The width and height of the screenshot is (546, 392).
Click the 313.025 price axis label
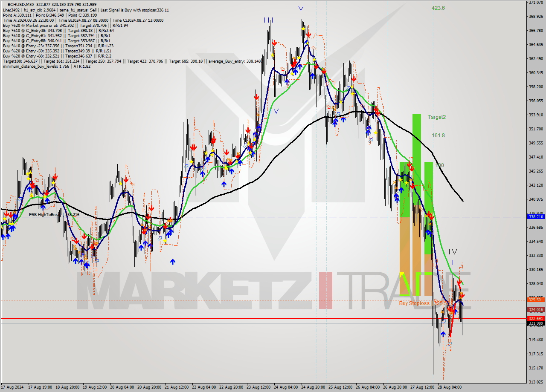(536, 382)
